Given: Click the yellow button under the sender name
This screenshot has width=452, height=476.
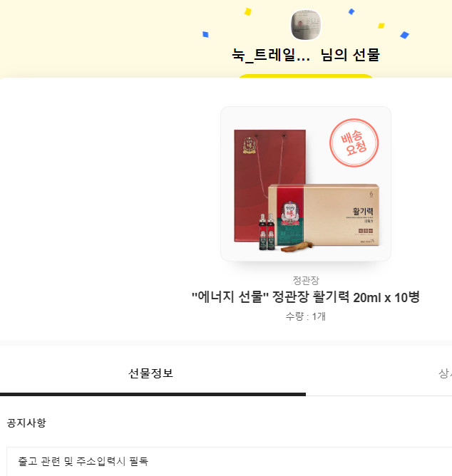Looking at the screenshot, I should [306, 76].
